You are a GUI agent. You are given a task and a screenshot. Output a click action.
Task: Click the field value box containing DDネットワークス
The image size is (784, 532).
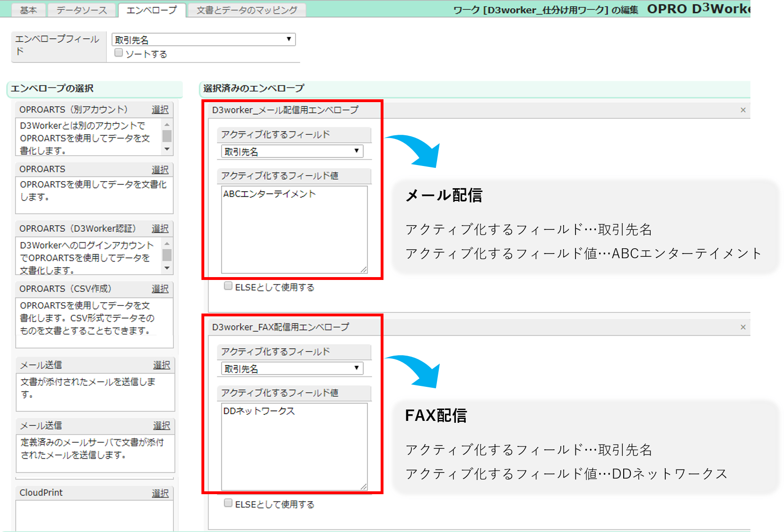(x=294, y=447)
